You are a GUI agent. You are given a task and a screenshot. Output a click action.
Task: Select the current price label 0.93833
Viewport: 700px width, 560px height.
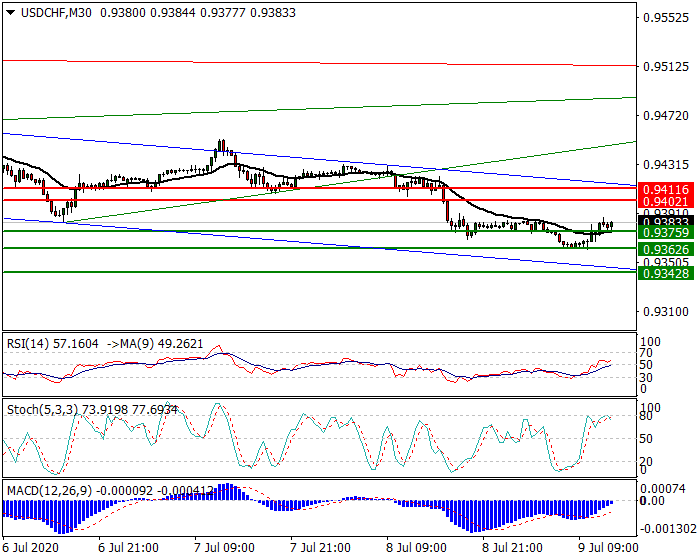click(666, 221)
